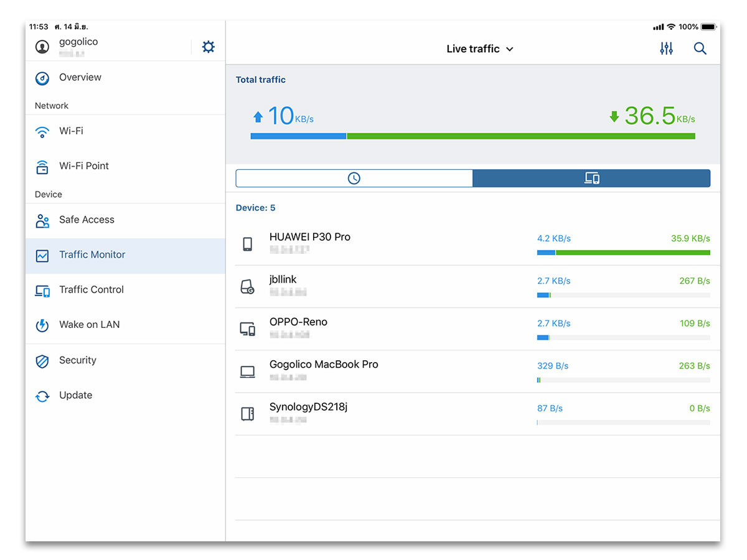Viewport: 747px width, 560px height.
Task: Switch to the devices view segment
Action: [x=591, y=179]
